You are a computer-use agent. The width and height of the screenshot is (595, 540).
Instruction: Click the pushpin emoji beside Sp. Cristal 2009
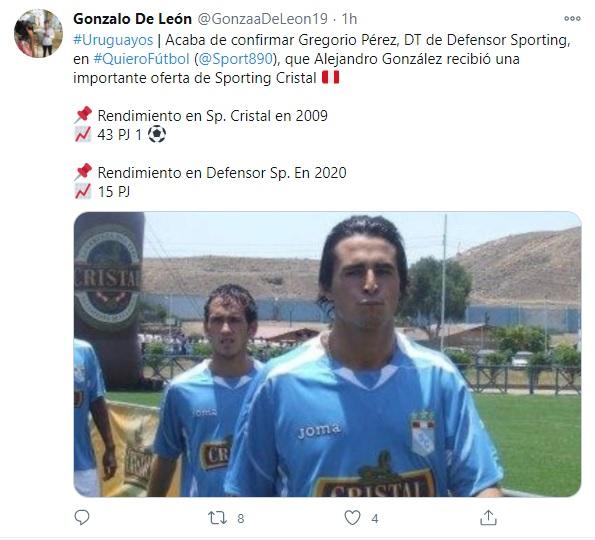click(83, 115)
